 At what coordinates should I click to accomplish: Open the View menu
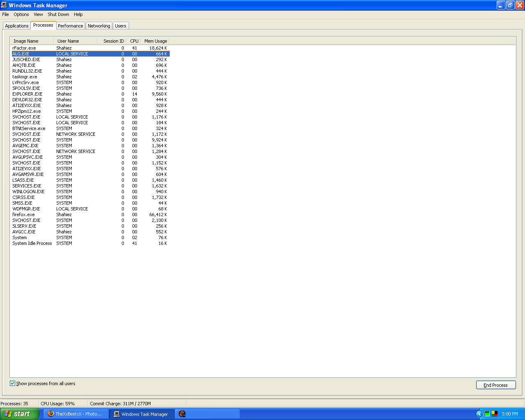pos(38,14)
